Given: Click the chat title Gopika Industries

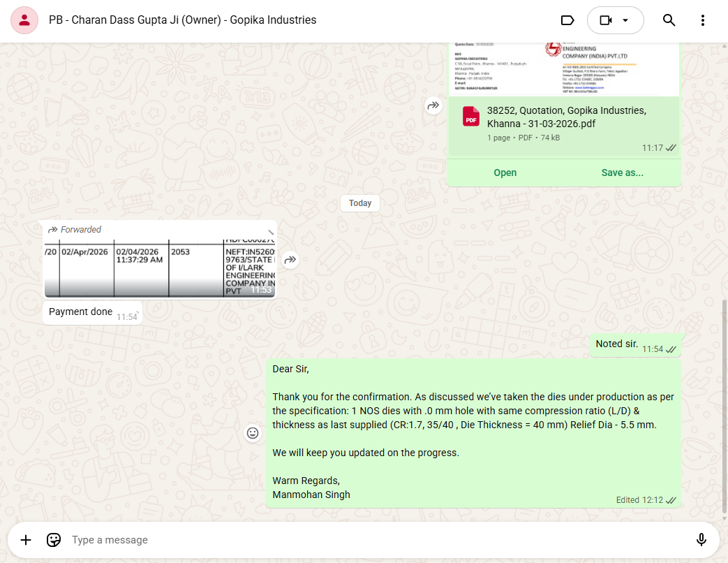Looking at the screenshot, I should pos(182,20).
